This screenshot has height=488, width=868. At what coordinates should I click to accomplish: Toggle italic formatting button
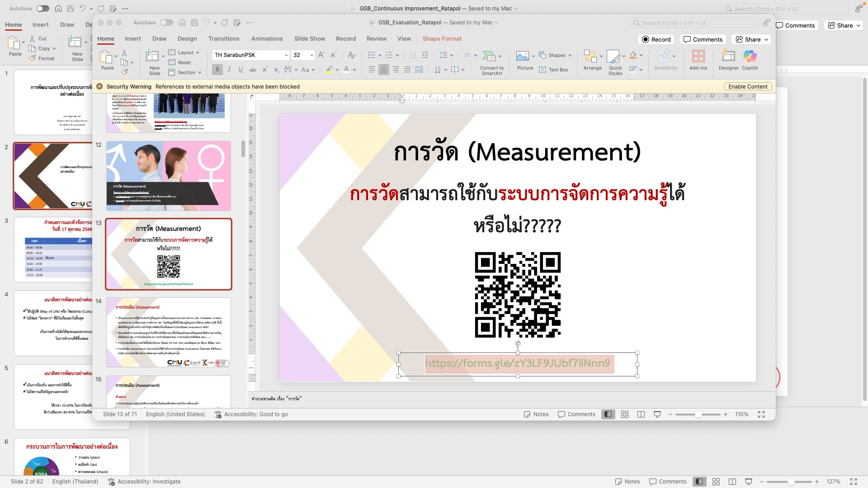tap(229, 70)
